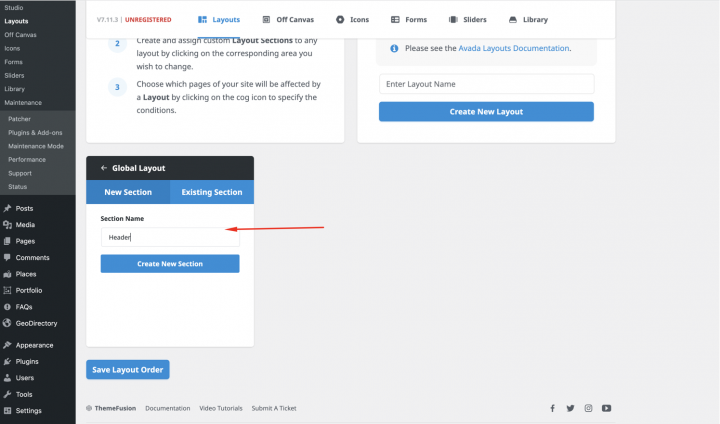
Task: Click the Create New Layout button
Action: coord(486,112)
